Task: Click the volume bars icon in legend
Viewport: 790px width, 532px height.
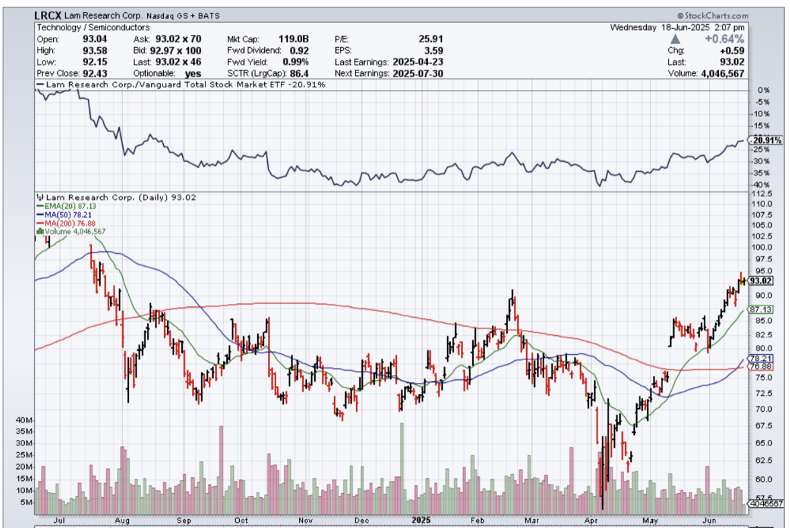Action: point(39,231)
